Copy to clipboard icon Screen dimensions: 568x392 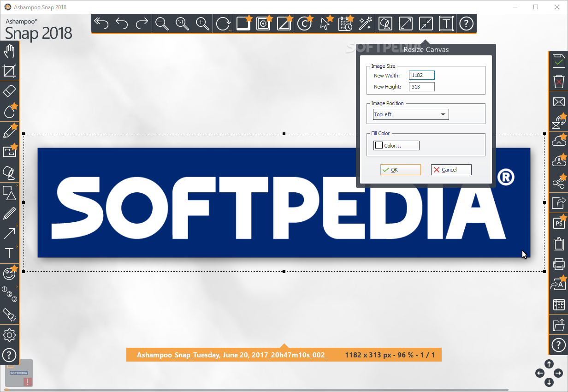tap(559, 244)
